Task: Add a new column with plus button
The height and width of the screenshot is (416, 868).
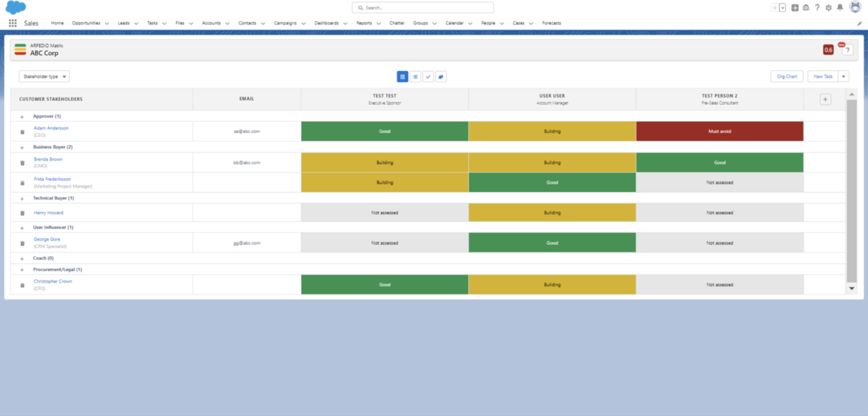Action: click(x=826, y=99)
